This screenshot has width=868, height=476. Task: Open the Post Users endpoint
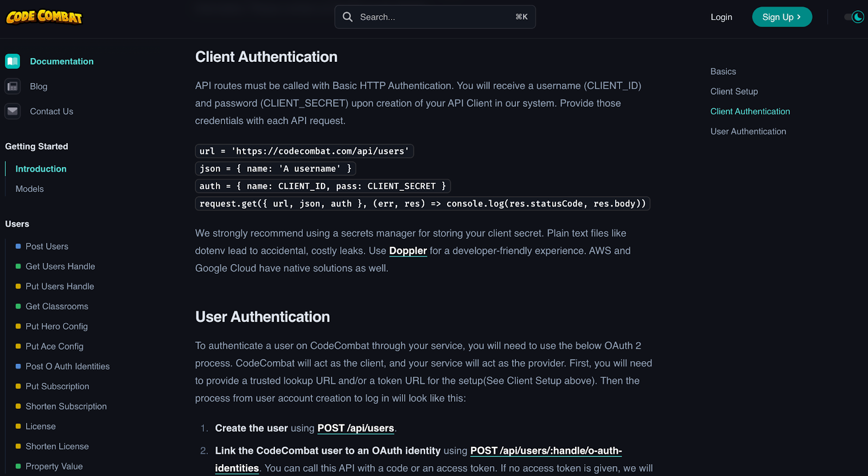pyautogui.click(x=47, y=246)
